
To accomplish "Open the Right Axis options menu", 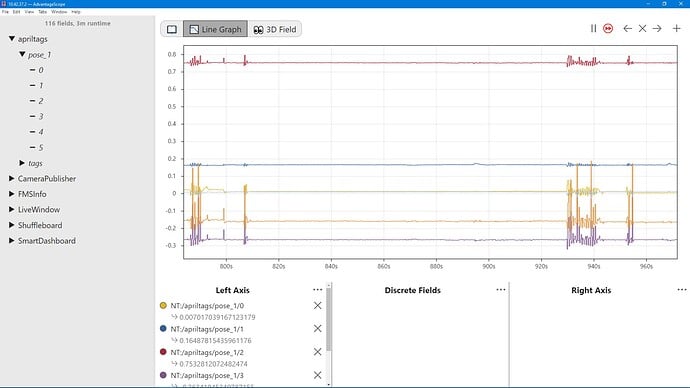I will (682, 289).
